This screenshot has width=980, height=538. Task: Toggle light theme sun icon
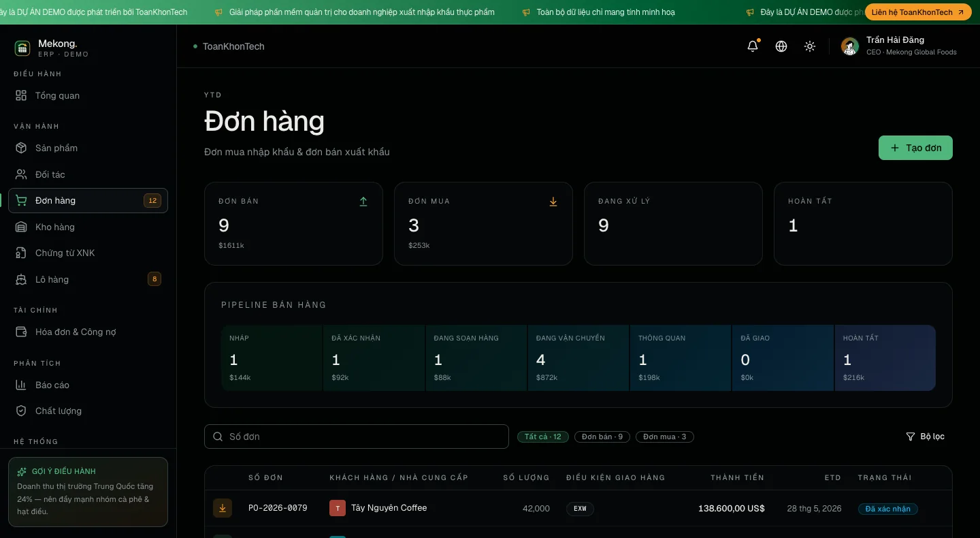810,46
